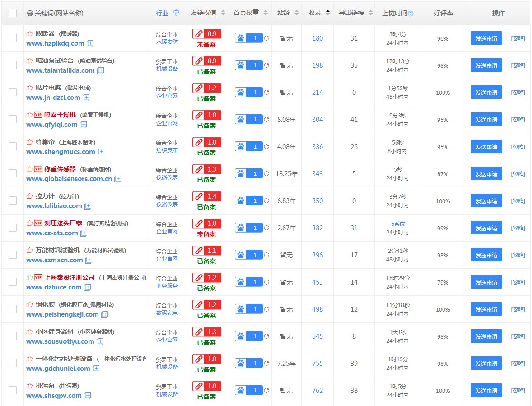Sort the list by 导出链接 column
Viewport: 532px width, 406px height.
tap(369, 13)
